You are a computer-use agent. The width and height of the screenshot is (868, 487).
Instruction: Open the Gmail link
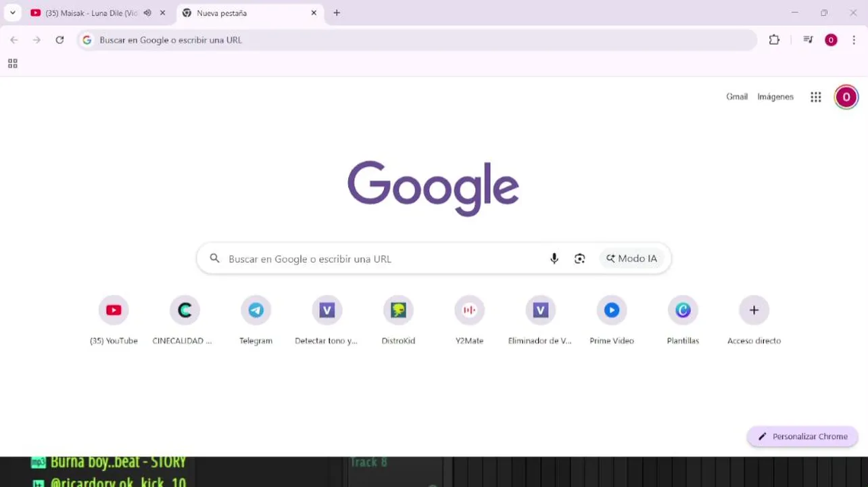(x=737, y=97)
